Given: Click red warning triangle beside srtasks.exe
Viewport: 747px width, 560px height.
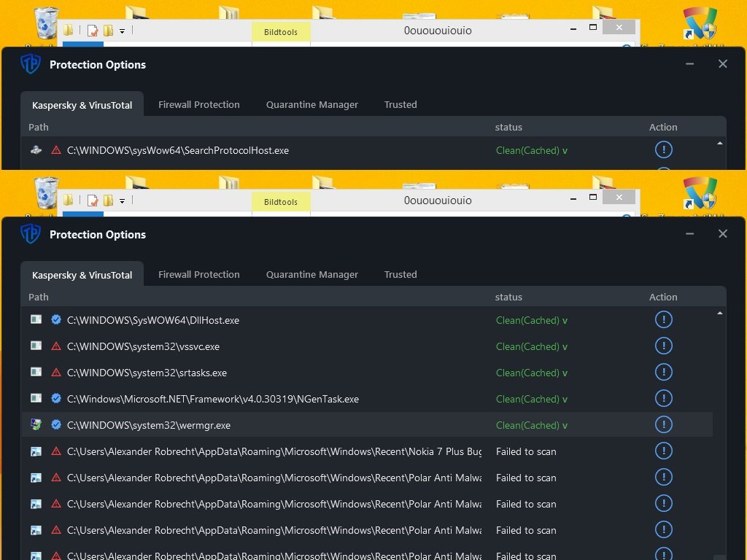Looking at the screenshot, I should tap(56, 373).
